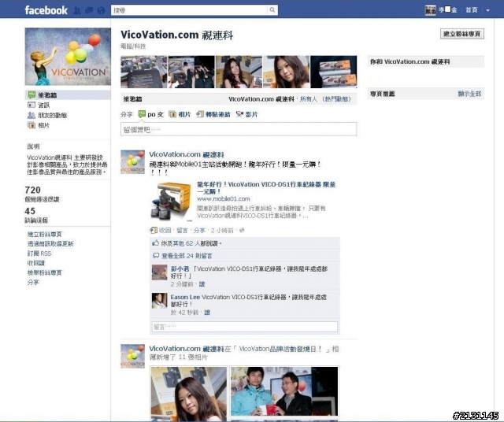This screenshot has width=504, height=422.
Task: Click 45 talking-about count
Action: [x=30, y=211]
